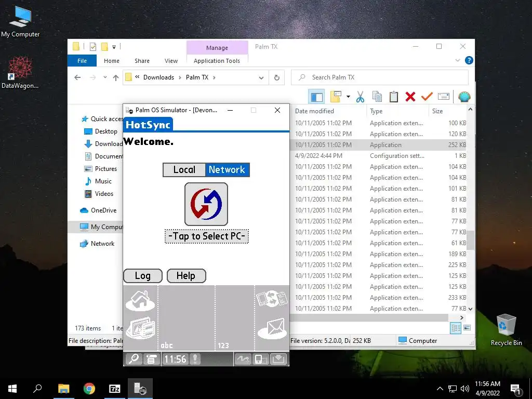Screen dimensions: 532x399
Task: Click the scroll down arrow in file list
Action: point(470,309)
